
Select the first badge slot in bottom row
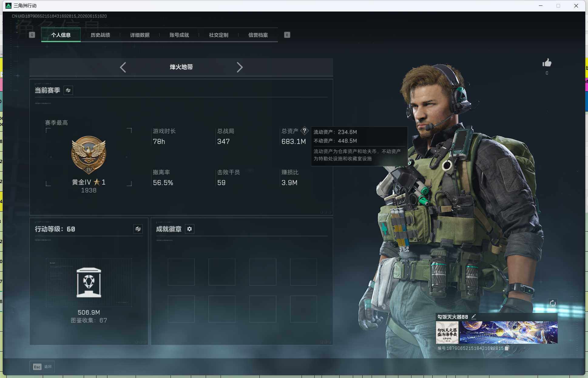pos(181,309)
